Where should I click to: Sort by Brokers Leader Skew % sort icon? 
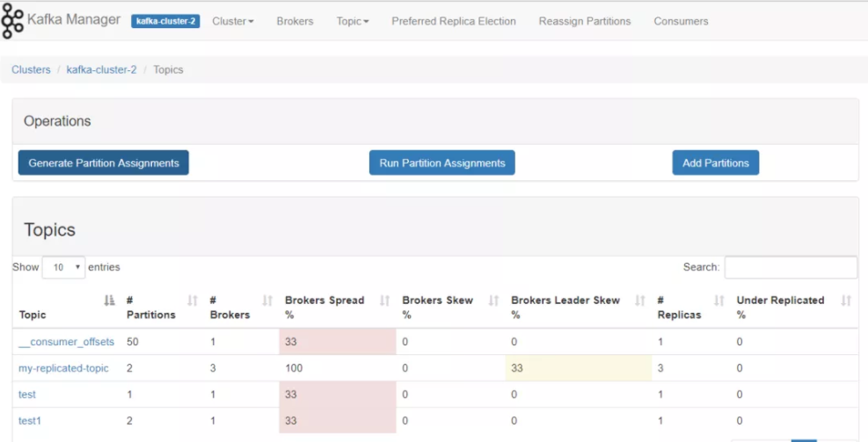[x=640, y=301]
